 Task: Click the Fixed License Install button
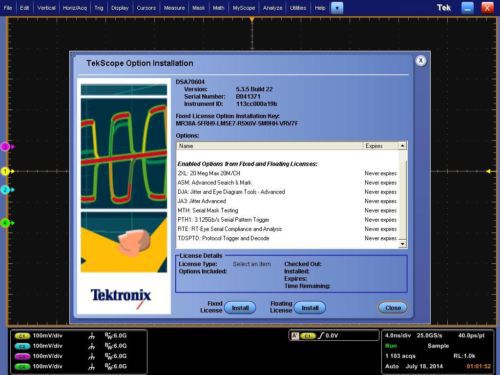coord(240,308)
